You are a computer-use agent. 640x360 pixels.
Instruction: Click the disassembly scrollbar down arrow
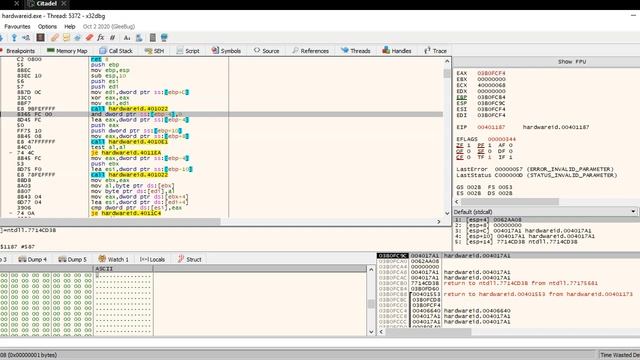[447, 213]
